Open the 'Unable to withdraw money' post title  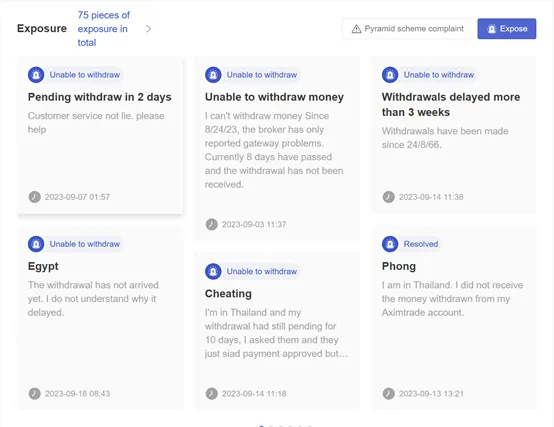pyautogui.click(x=274, y=97)
